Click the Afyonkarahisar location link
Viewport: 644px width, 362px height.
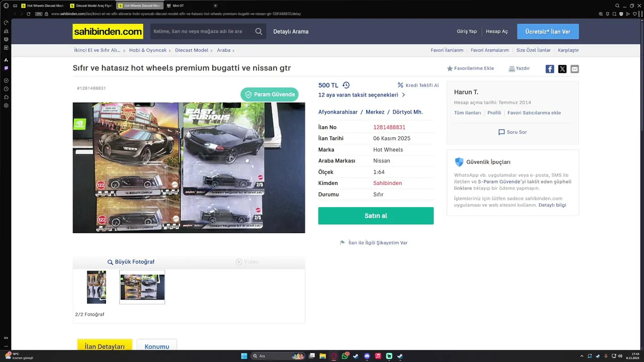pyautogui.click(x=338, y=112)
